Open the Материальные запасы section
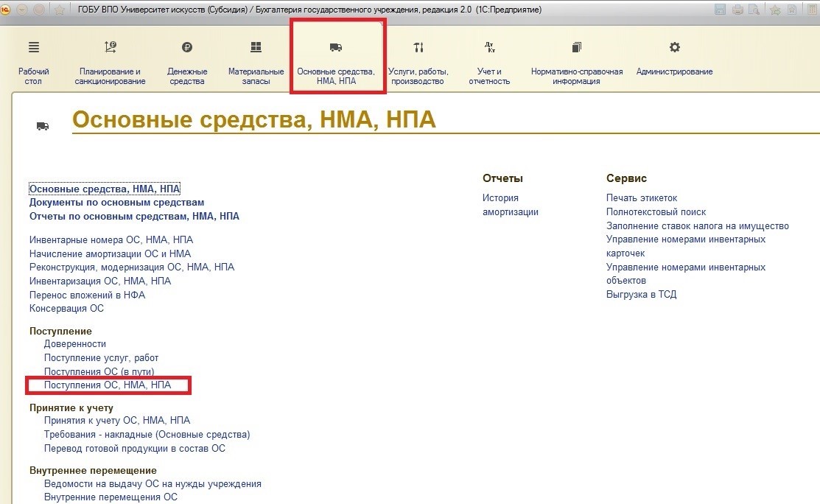This screenshot has width=820, height=504. 256,62
